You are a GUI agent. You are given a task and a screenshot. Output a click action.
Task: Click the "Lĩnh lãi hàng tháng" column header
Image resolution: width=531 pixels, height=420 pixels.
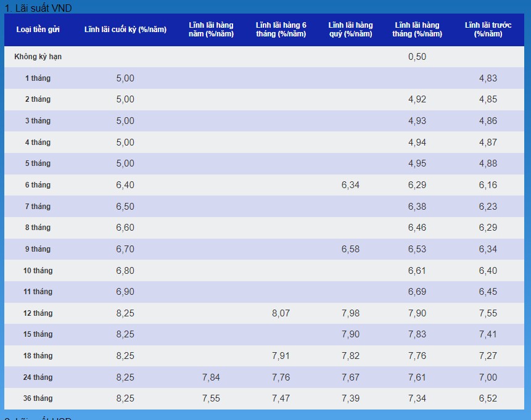(417, 30)
